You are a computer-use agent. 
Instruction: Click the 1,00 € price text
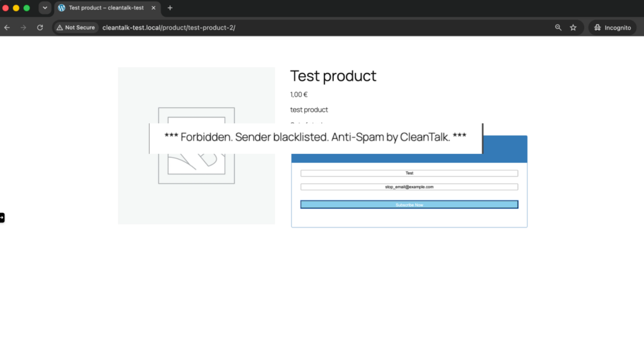[299, 94]
